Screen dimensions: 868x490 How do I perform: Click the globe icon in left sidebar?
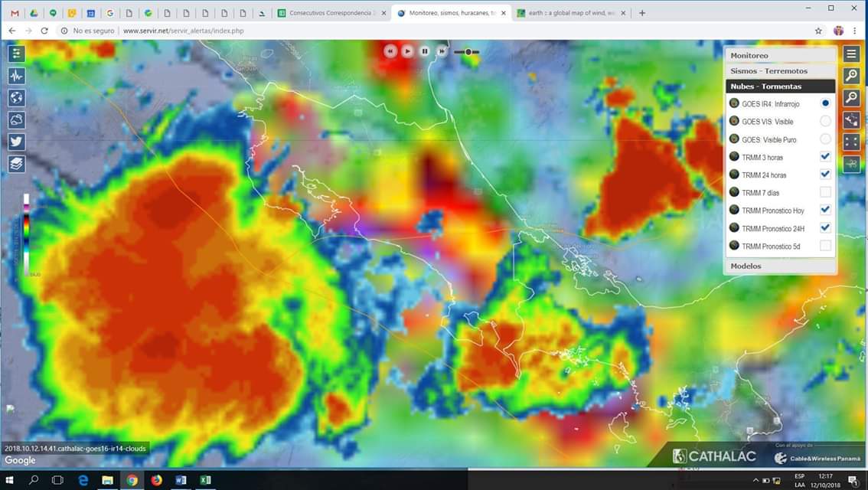[17, 98]
